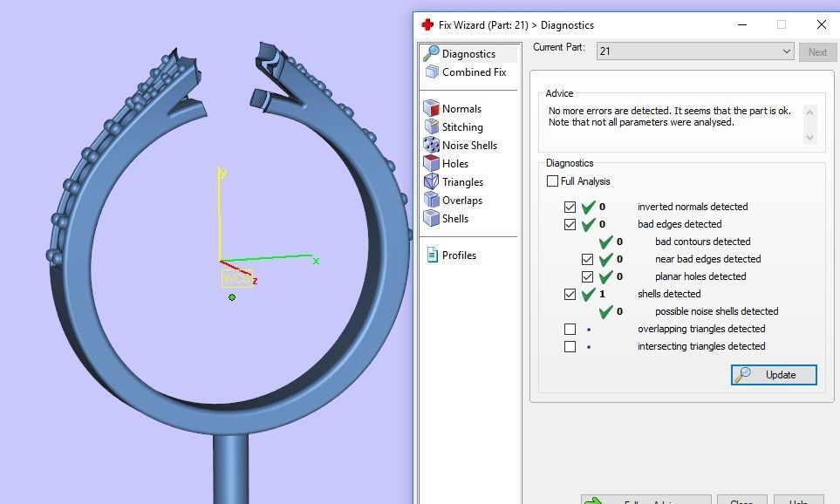Open the Normals fix icon
Image resolution: width=840 pixels, height=504 pixels.
coord(431,108)
